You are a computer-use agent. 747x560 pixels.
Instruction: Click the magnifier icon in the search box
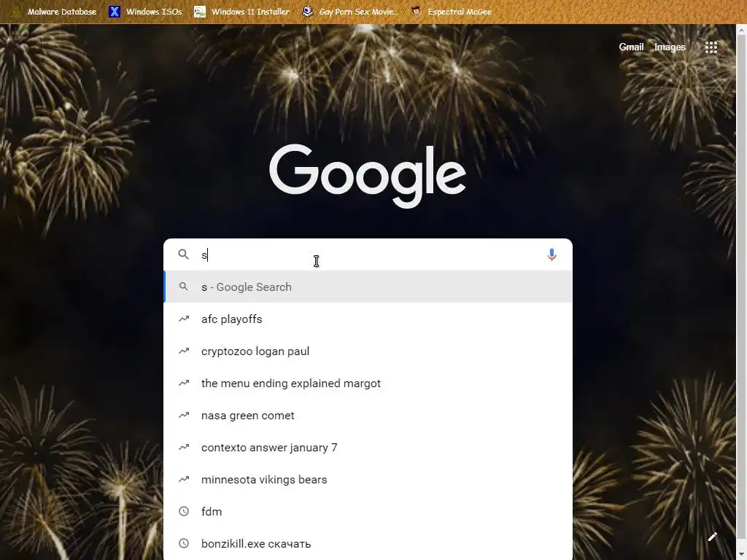183,254
